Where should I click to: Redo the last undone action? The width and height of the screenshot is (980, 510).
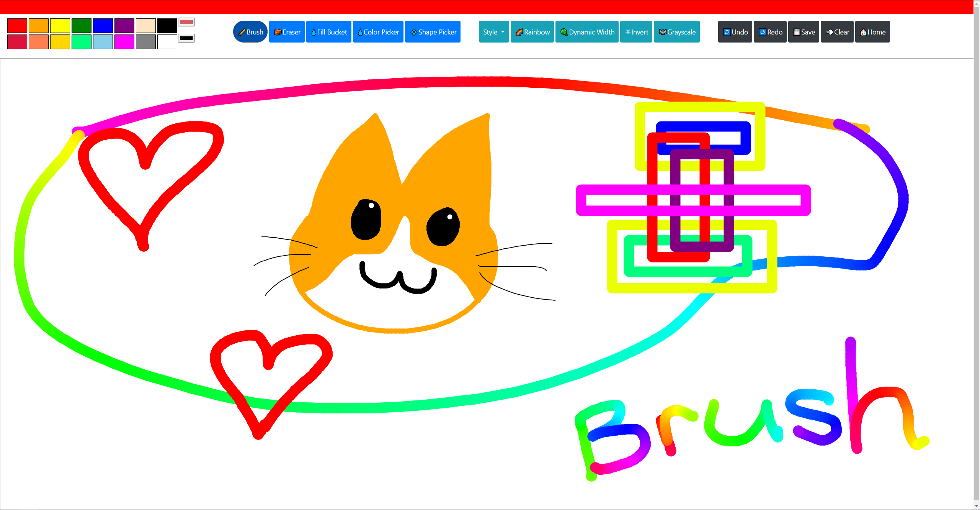click(770, 32)
